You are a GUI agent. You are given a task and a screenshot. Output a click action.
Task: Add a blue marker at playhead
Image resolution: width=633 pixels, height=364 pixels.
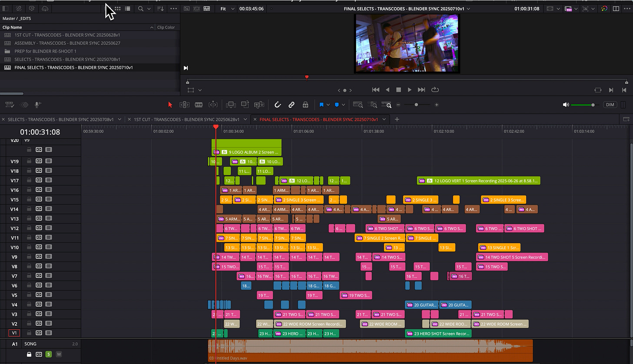[337, 105]
